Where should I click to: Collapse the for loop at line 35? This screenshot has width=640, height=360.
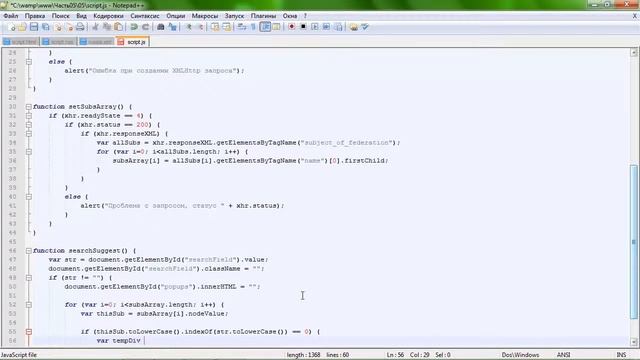tap(29, 151)
